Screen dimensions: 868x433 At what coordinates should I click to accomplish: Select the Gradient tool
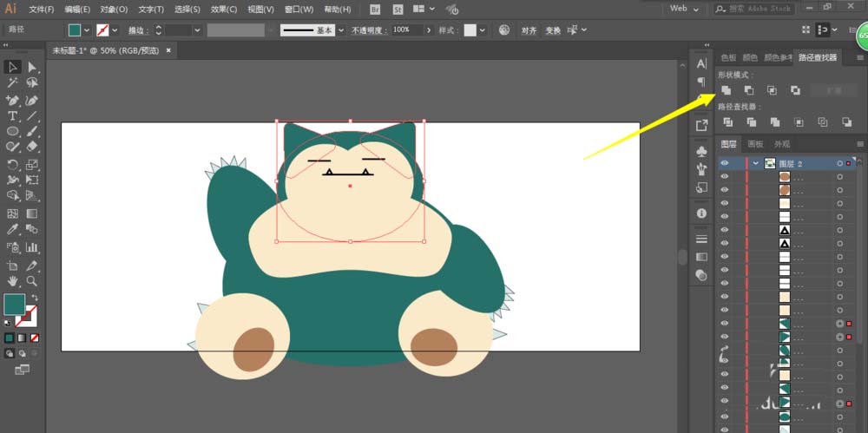[x=32, y=213]
